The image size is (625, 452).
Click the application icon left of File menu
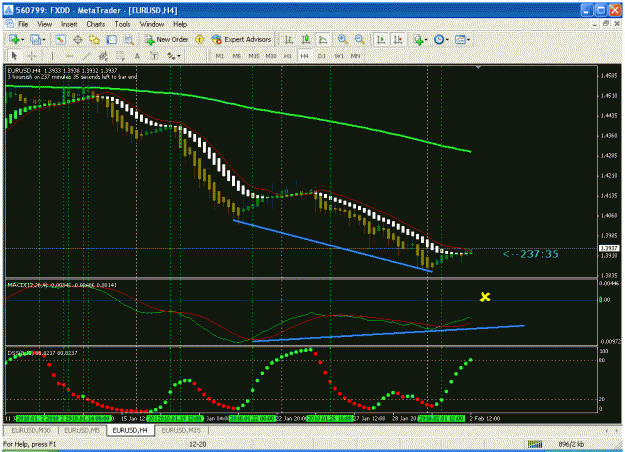[x=9, y=24]
